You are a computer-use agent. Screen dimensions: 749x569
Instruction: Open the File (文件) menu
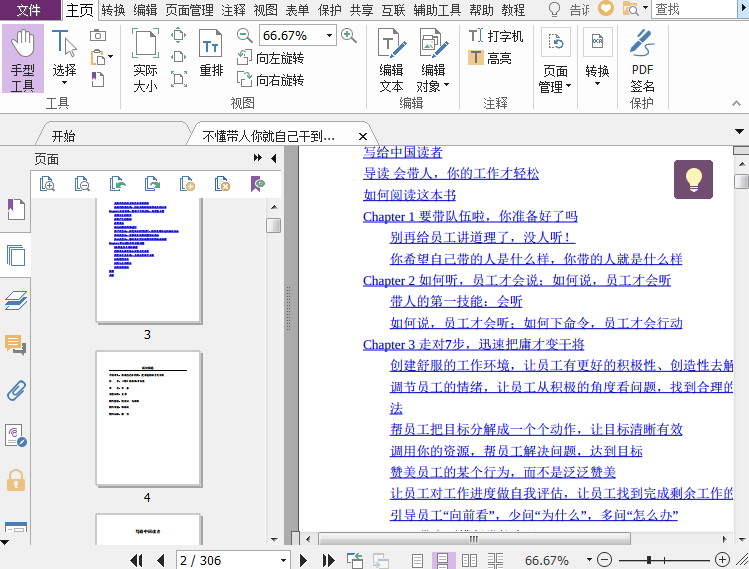[29, 10]
